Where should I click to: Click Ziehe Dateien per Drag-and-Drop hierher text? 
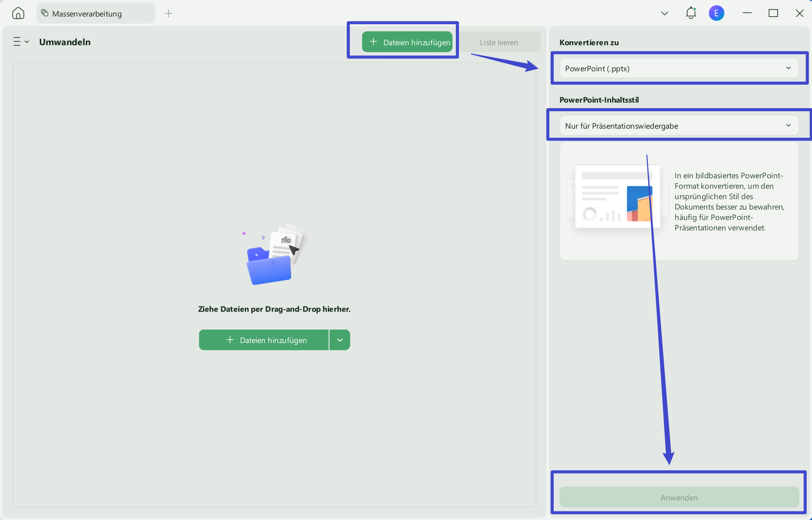274,309
